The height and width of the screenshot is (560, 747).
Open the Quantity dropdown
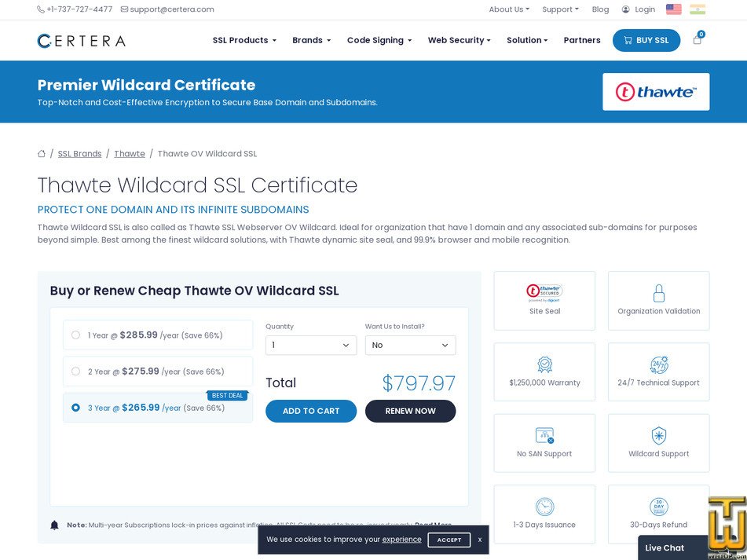[x=311, y=345]
